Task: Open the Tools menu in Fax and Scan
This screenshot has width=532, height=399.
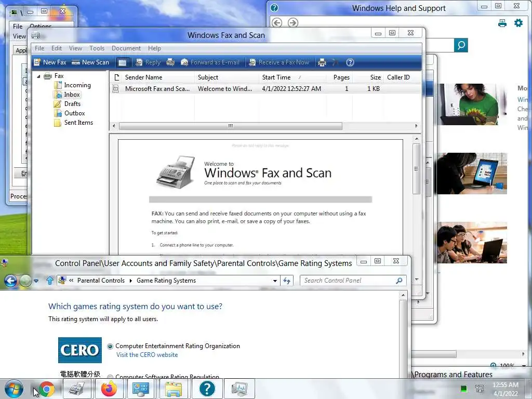Action: (97, 48)
